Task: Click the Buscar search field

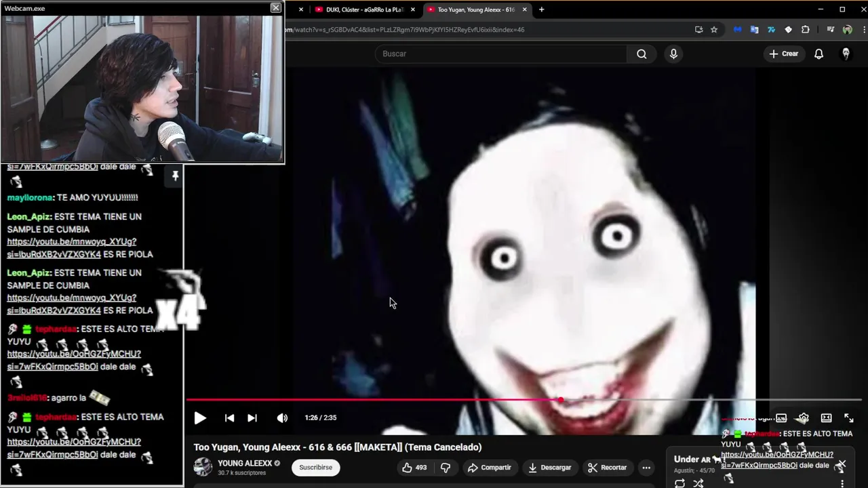Action: pos(502,54)
